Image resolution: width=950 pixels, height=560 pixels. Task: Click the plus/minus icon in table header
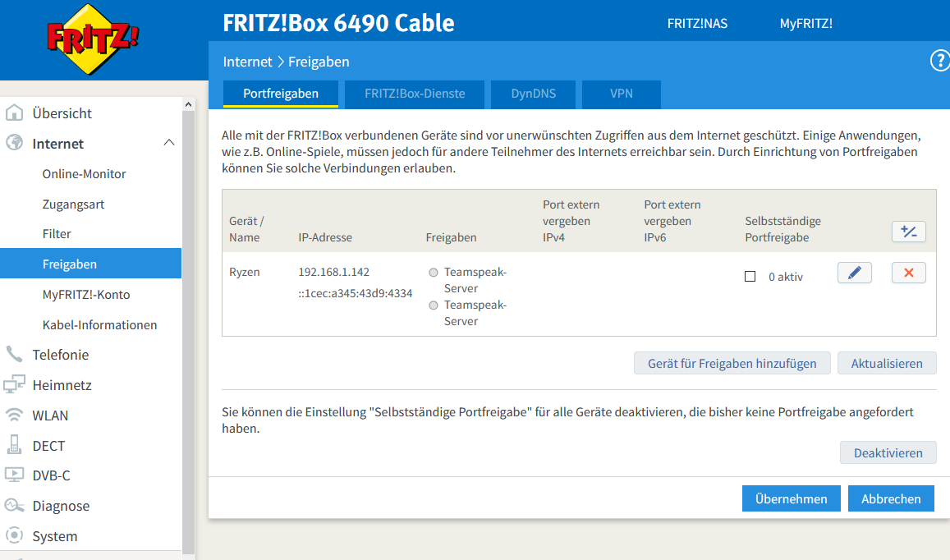click(x=908, y=232)
